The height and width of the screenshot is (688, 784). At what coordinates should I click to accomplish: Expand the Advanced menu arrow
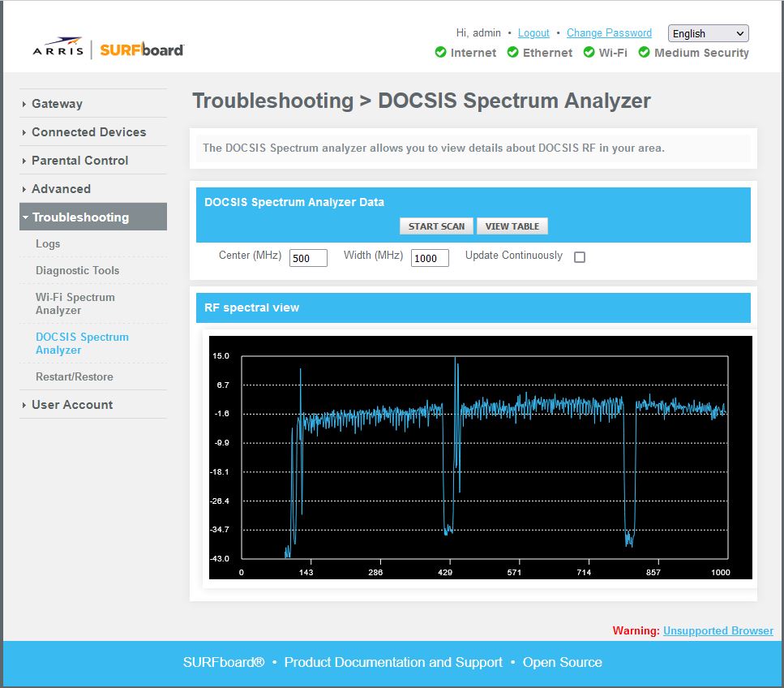[24, 189]
